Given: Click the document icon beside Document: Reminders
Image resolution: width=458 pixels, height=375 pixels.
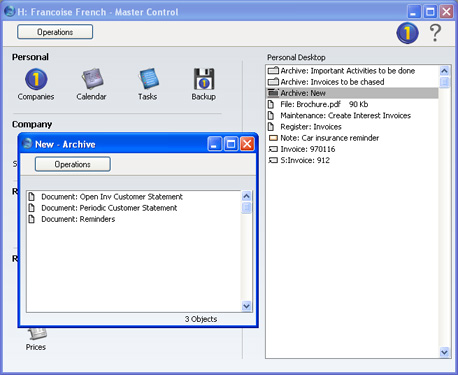Looking at the screenshot, I should (31, 219).
